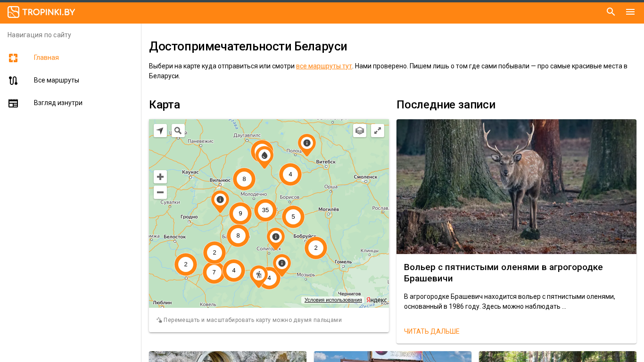Follow the 'все маршруты тут' link

[x=323, y=66]
